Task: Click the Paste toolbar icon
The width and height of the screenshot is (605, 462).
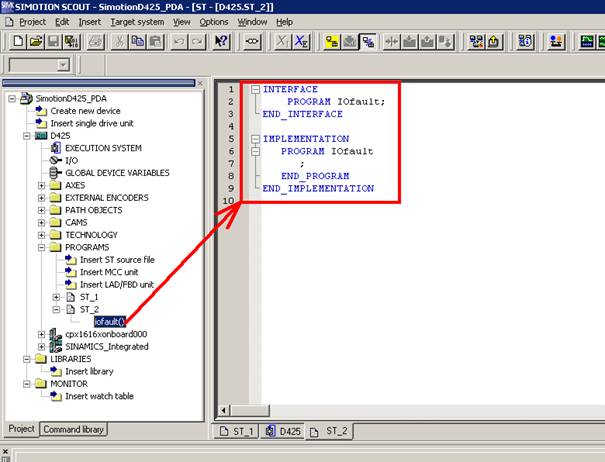Action: point(157,41)
